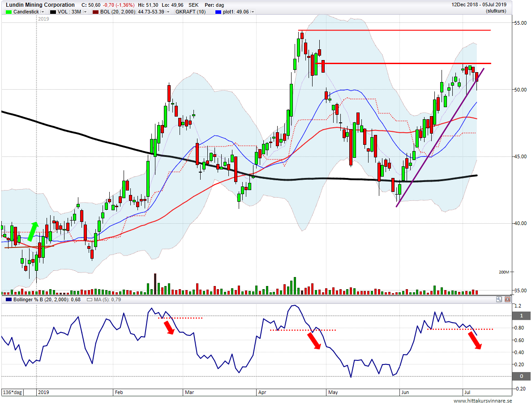Click the gray 1 level marker on indicator axis
The width and height of the screenshot is (532, 403).
coord(522,316)
